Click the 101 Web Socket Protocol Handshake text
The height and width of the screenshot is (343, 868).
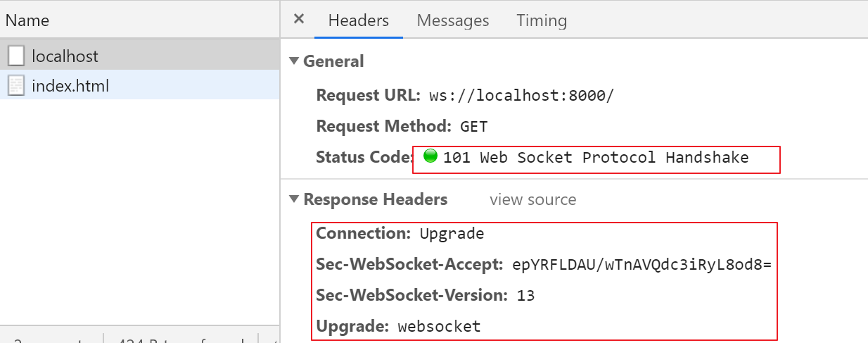[596, 157]
